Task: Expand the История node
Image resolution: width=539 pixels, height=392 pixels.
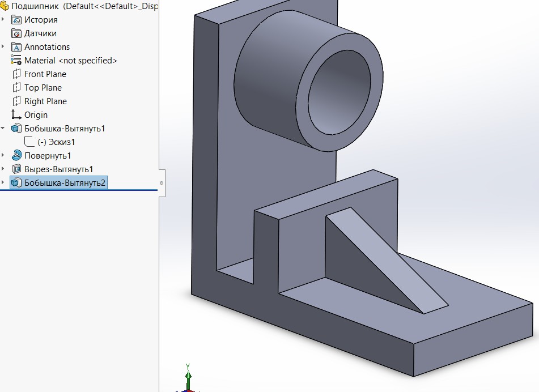Action: pos(3,19)
